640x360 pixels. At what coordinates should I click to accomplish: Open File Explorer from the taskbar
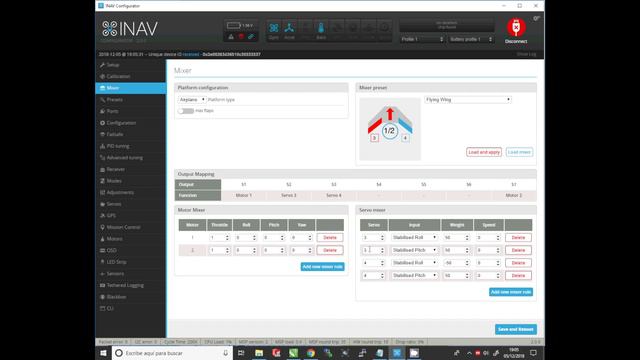tap(259, 353)
